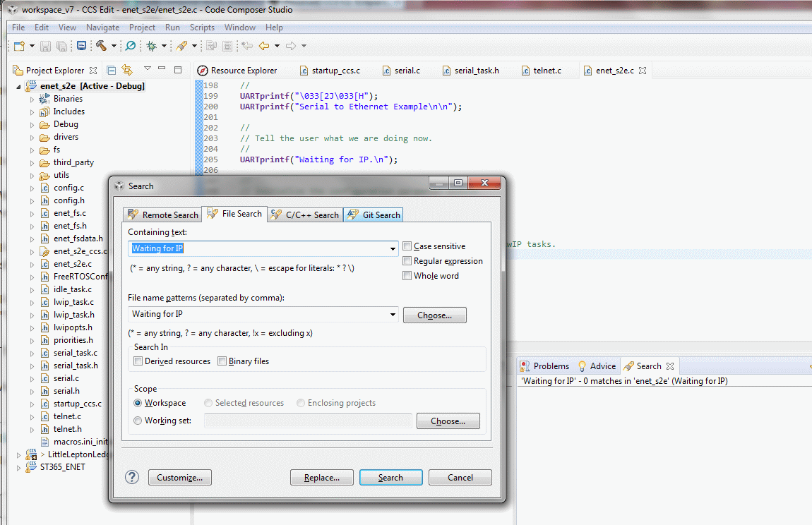Viewport: 812px width, 525px height.
Task: Open the Scripts menu
Action: pyautogui.click(x=202, y=28)
